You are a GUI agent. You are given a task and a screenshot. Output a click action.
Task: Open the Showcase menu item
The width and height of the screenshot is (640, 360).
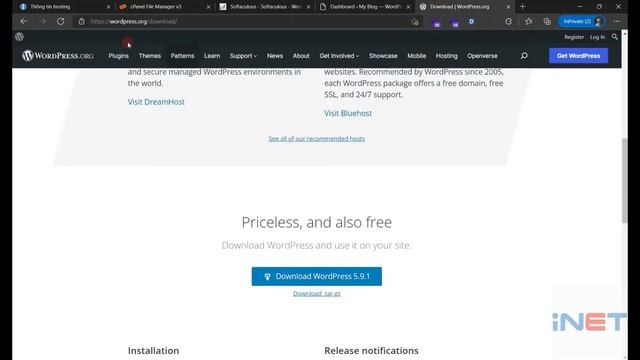[x=383, y=56]
